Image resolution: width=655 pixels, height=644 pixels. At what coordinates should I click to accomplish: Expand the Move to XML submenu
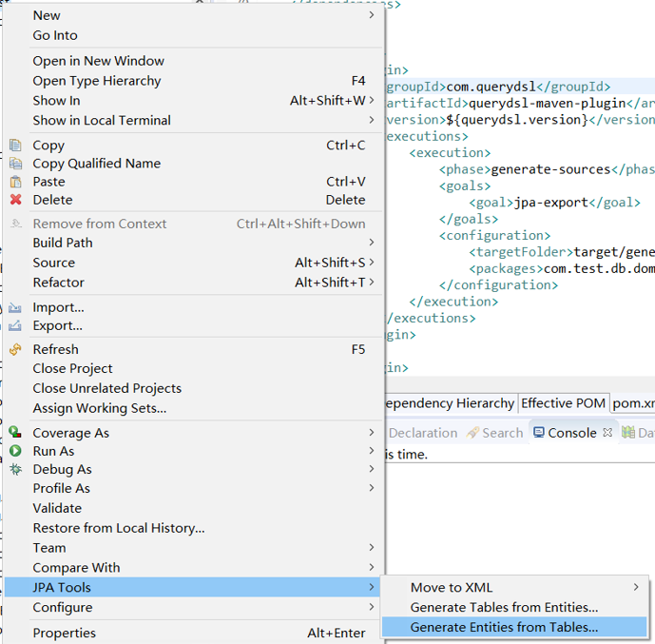(x=636, y=587)
